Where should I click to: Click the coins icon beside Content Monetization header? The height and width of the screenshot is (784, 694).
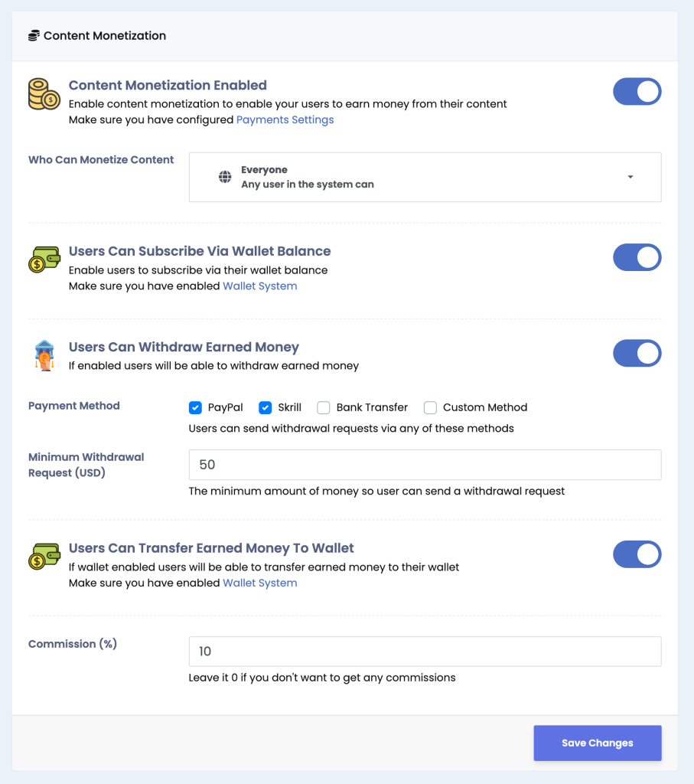pos(34,35)
